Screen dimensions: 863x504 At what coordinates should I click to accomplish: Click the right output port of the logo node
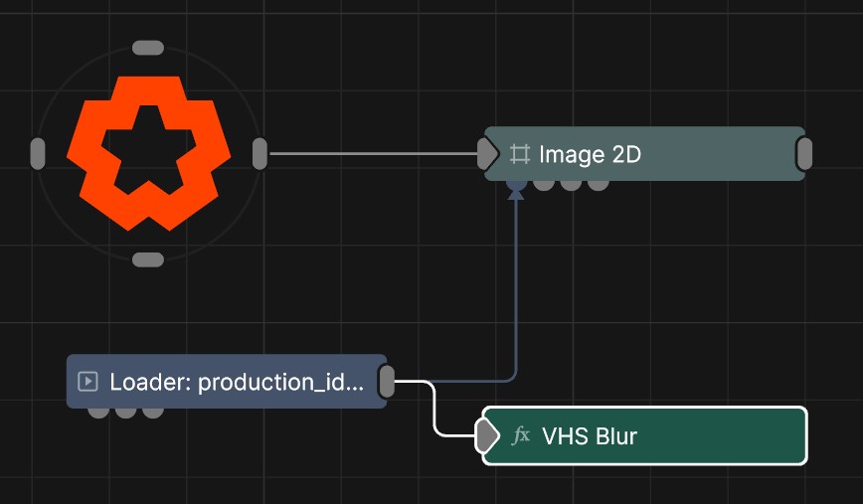tap(259, 154)
